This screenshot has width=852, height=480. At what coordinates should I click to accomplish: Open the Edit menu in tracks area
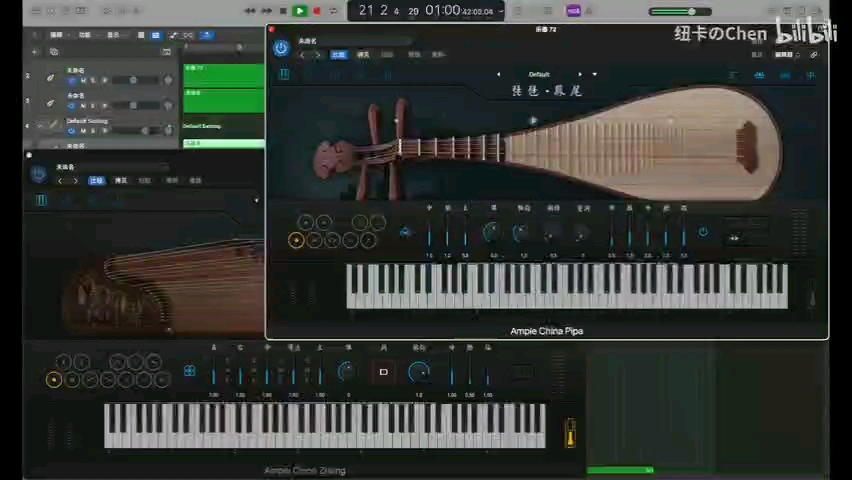[x=56, y=35]
